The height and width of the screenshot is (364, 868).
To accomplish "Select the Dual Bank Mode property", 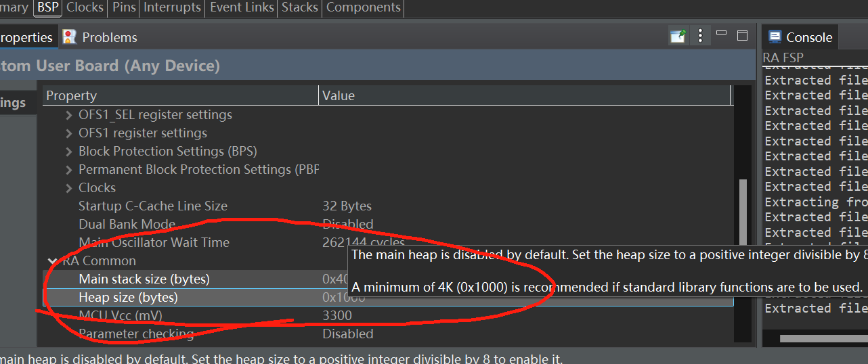I will pos(127,224).
